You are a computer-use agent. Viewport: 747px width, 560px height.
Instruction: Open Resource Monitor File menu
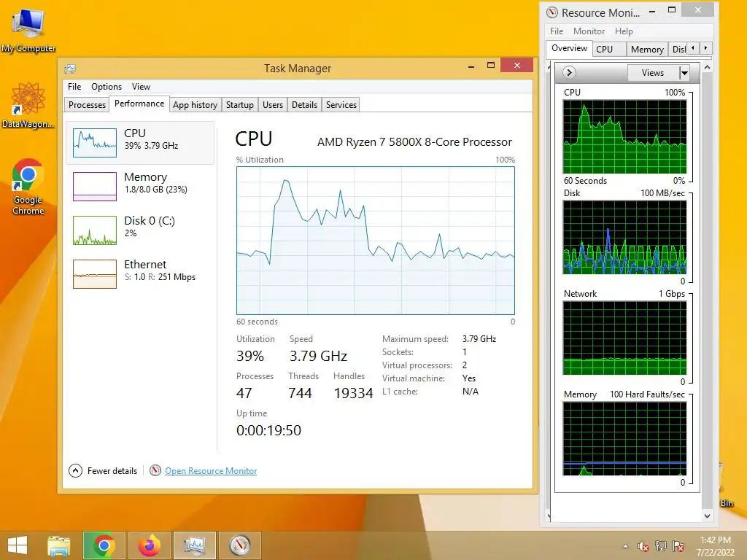coord(557,31)
